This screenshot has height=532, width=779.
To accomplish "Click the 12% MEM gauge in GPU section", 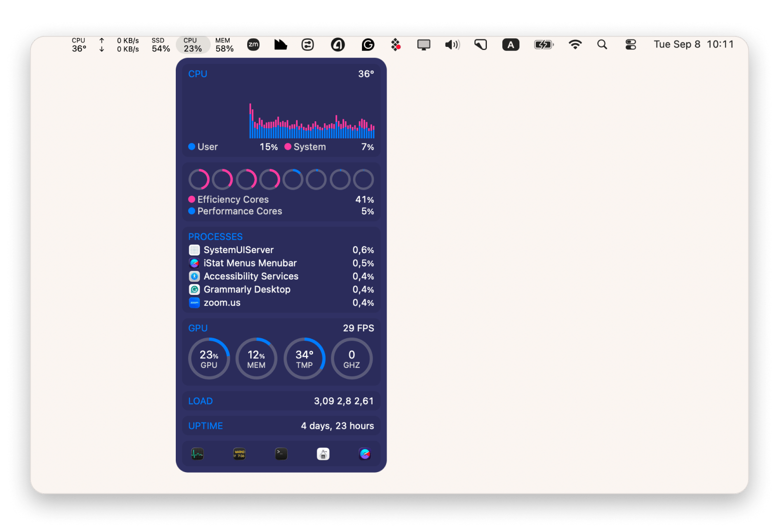I will [x=256, y=359].
